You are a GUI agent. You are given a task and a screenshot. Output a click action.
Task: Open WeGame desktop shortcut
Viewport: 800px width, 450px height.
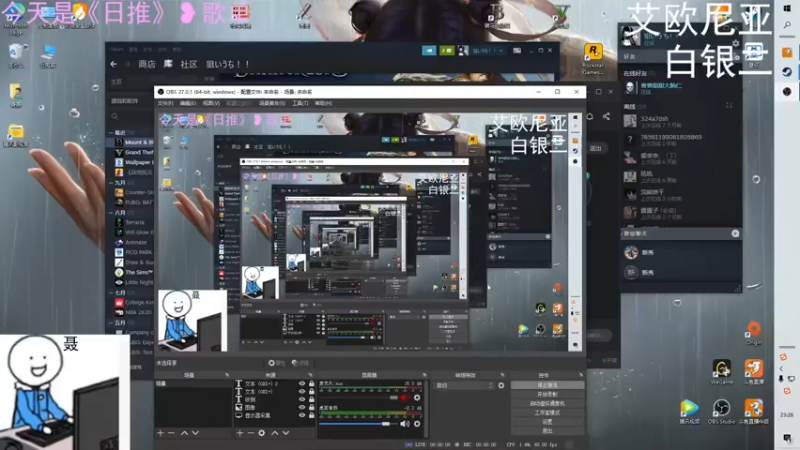click(721, 371)
